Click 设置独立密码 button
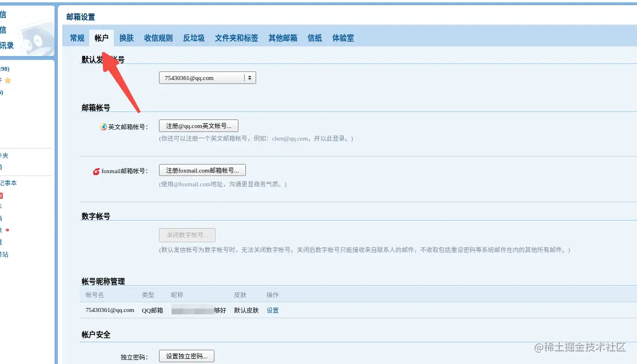Screen dimensions: 637x364 point(186,357)
